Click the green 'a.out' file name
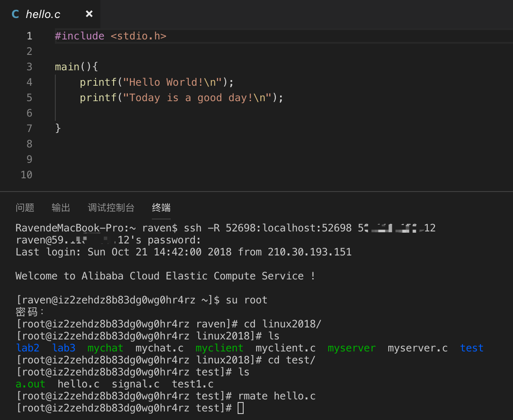This screenshot has height=420, width=513. [x=30, y=384]
